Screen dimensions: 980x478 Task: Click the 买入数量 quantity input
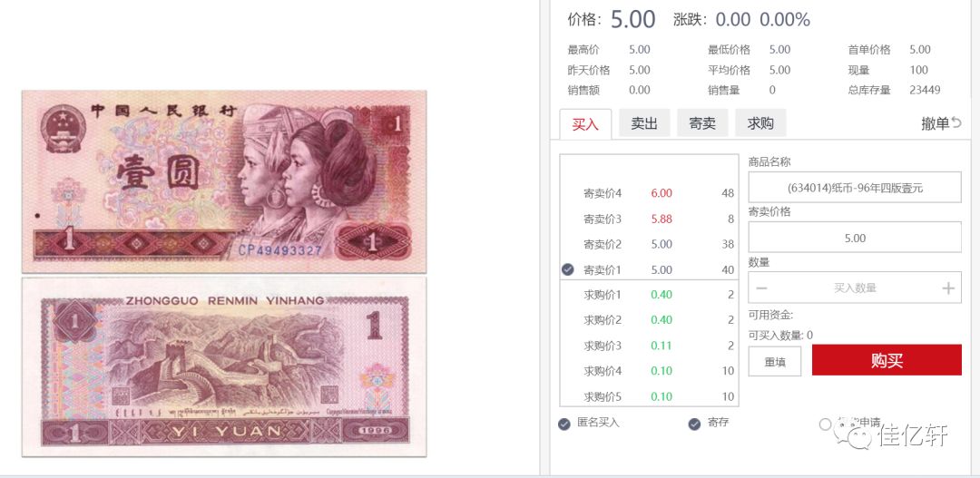coord(855,288)
